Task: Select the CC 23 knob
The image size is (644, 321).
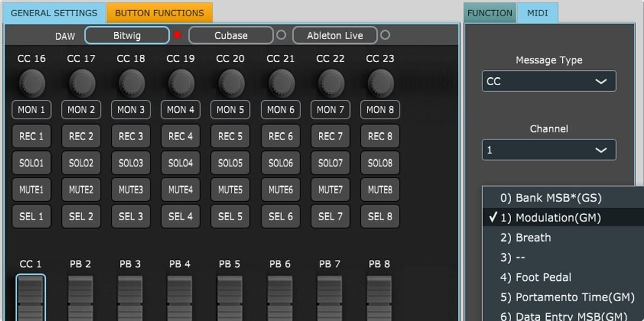Action: 380,83
